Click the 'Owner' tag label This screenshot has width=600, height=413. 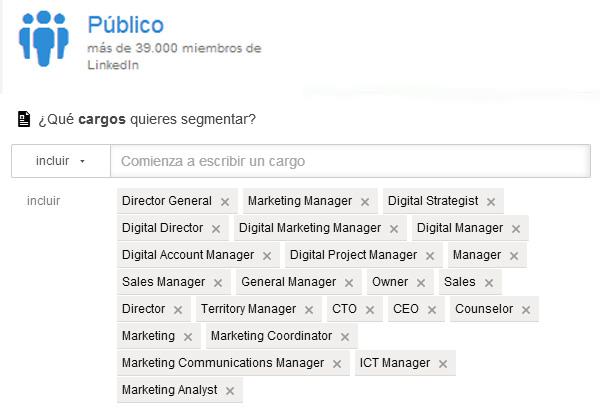(x=390, y=282)
